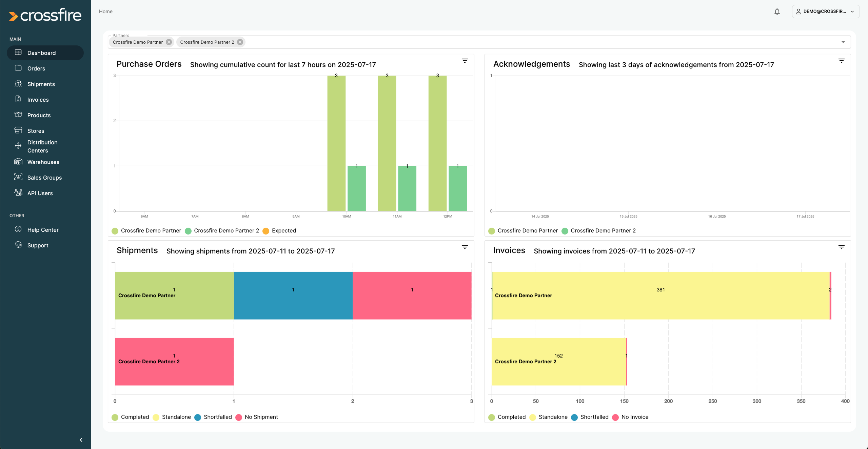Expand the Partners dropdown arrow

(x=843, y=42)
